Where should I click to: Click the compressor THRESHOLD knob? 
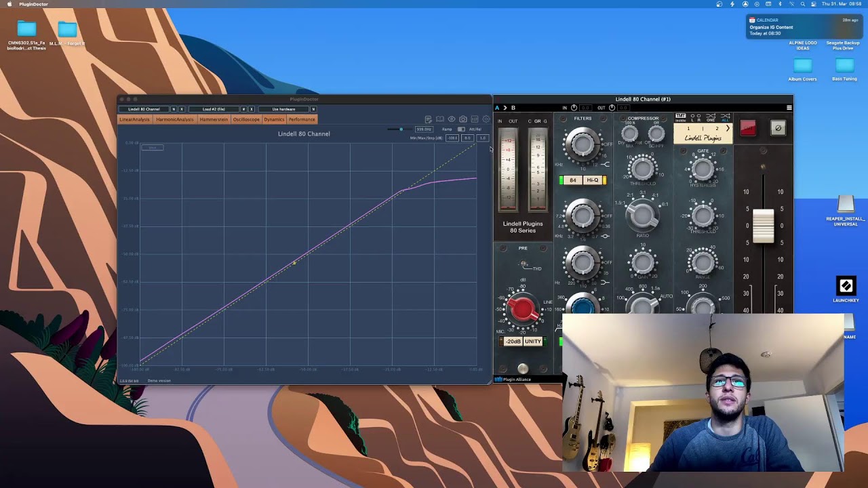coord(643,169)
